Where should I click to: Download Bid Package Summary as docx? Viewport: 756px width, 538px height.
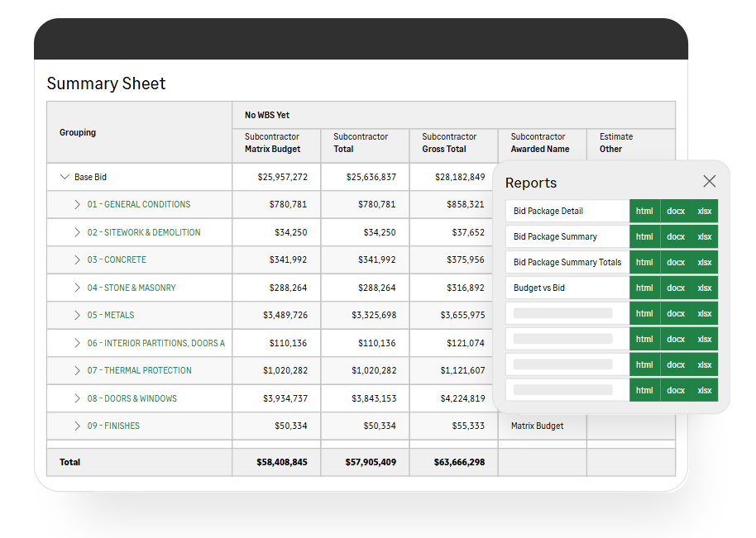(x=675, y=236)
